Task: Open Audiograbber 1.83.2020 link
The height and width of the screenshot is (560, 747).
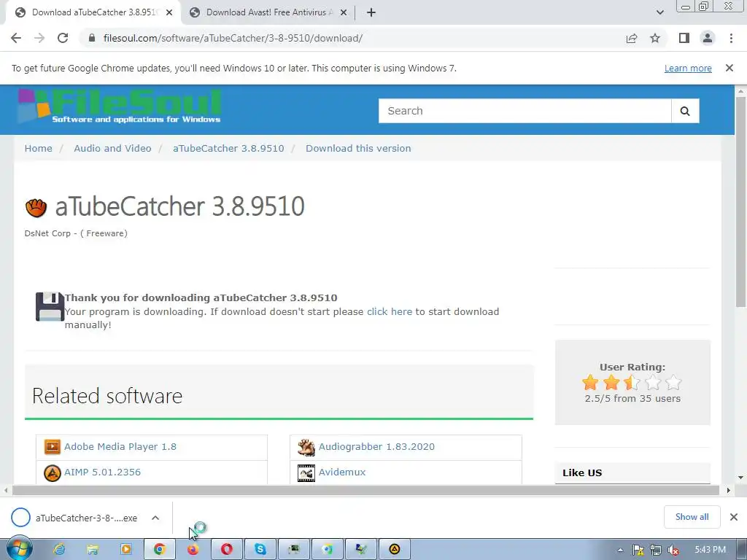Action: click(x=376, y=447)
